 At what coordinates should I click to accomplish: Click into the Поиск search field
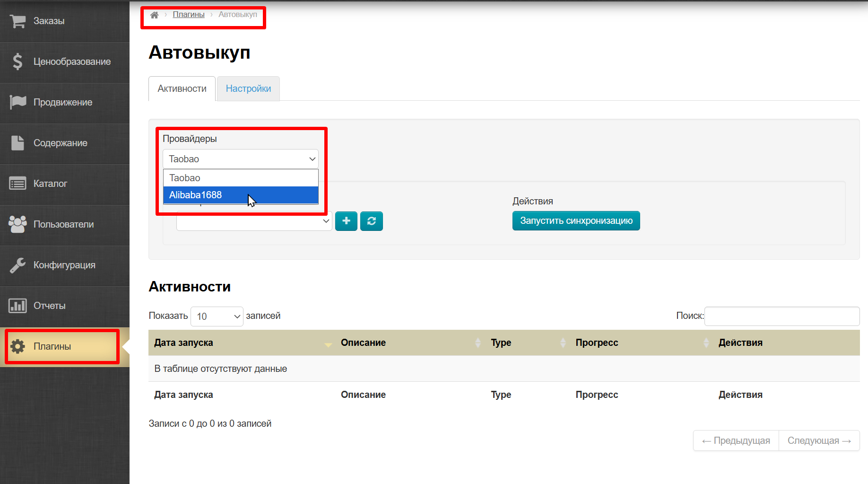pyautogui.click(x=781, y=316)
